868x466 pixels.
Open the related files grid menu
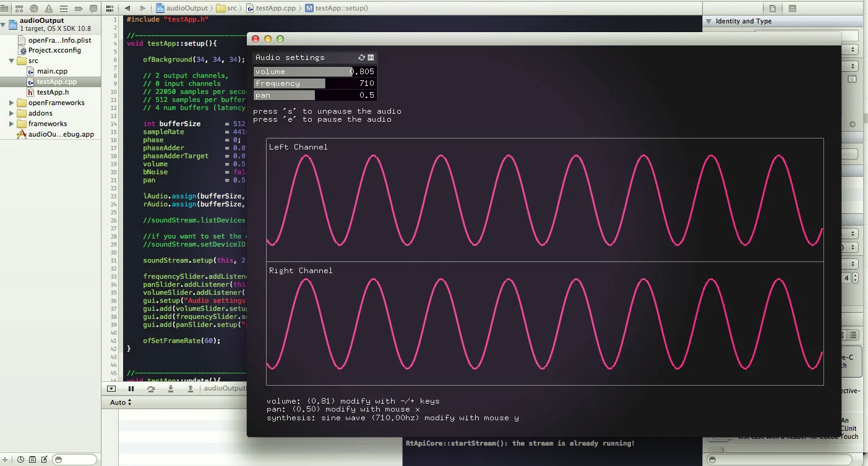coord(110,8)
